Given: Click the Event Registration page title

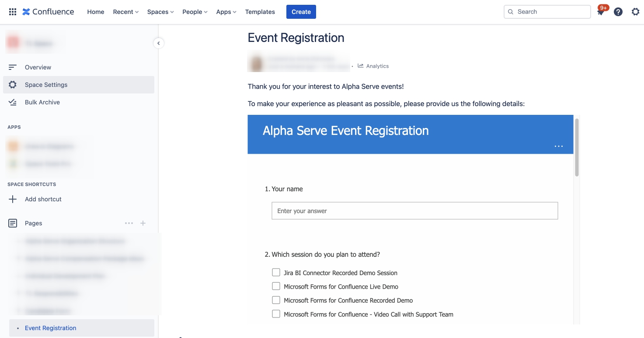Looking at the screenshot, I should coord(296,38).
